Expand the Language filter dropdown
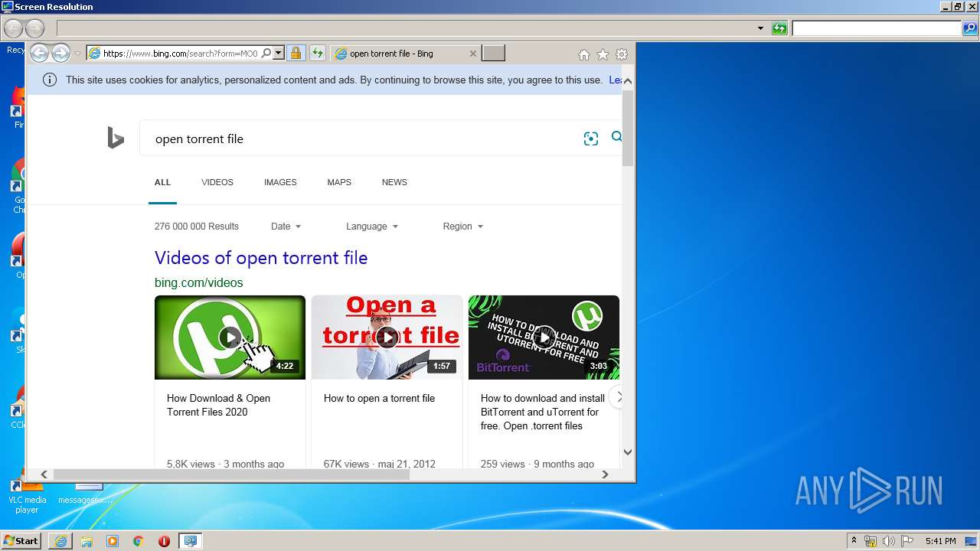 (x=372, y=227)
